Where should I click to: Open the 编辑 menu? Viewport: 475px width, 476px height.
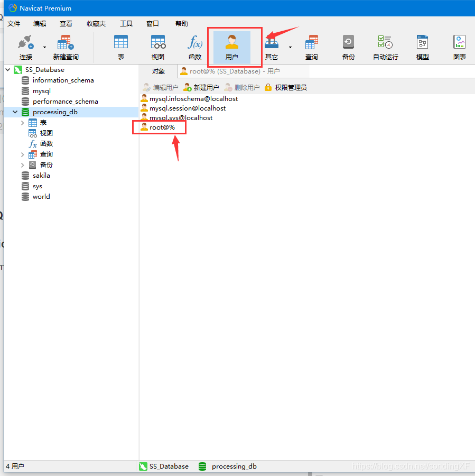pyautogui.click(x=40, y=24)
